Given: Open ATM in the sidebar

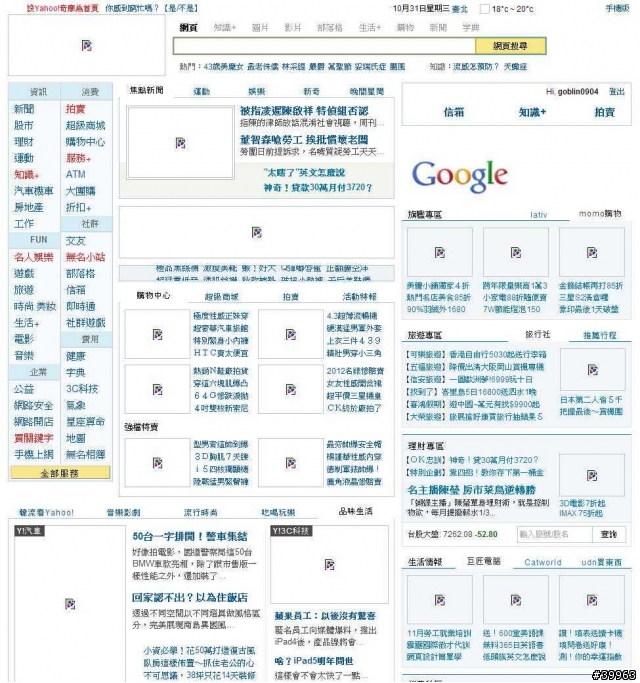Looking at the screenshot, I should (75, 174).
